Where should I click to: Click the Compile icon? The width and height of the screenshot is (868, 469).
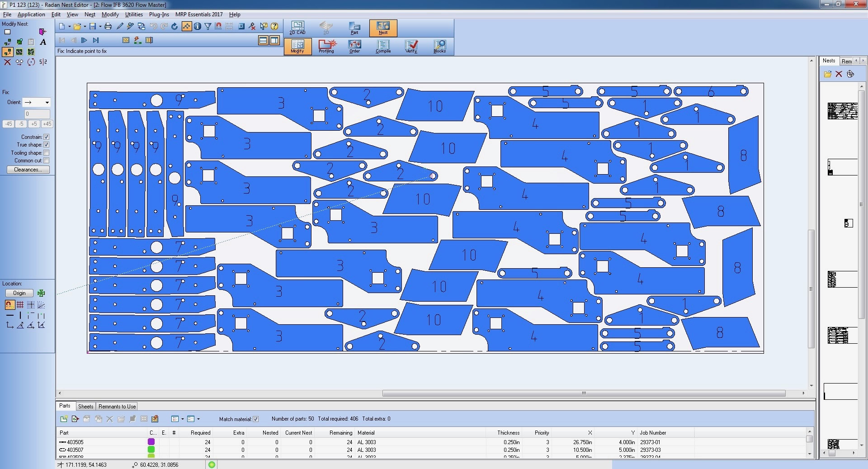383,46
